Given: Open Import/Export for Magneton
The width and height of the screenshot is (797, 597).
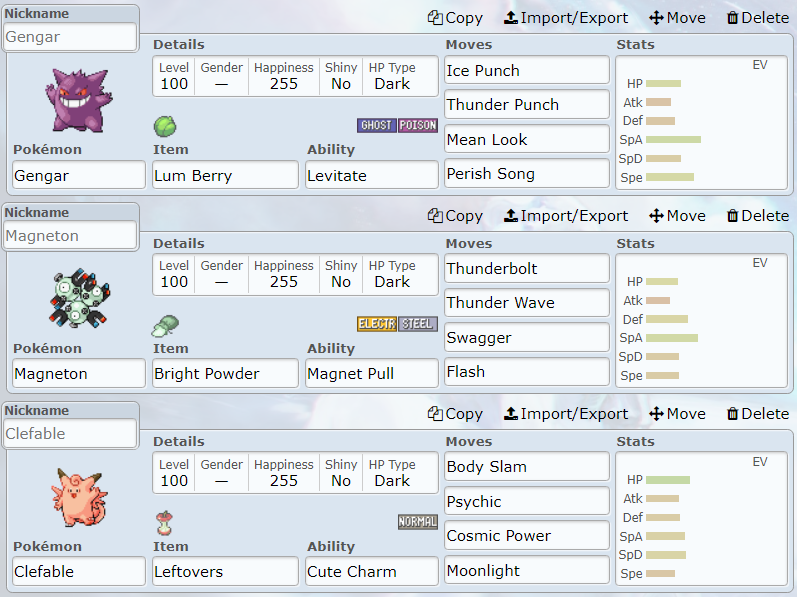Looking at the screenshot, I should 566,216.
